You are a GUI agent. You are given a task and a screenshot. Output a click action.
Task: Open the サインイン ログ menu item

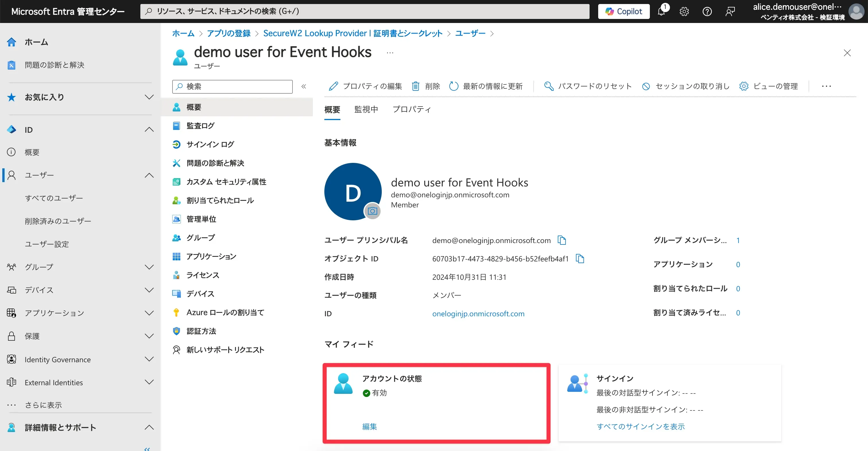tap(210, 144)
